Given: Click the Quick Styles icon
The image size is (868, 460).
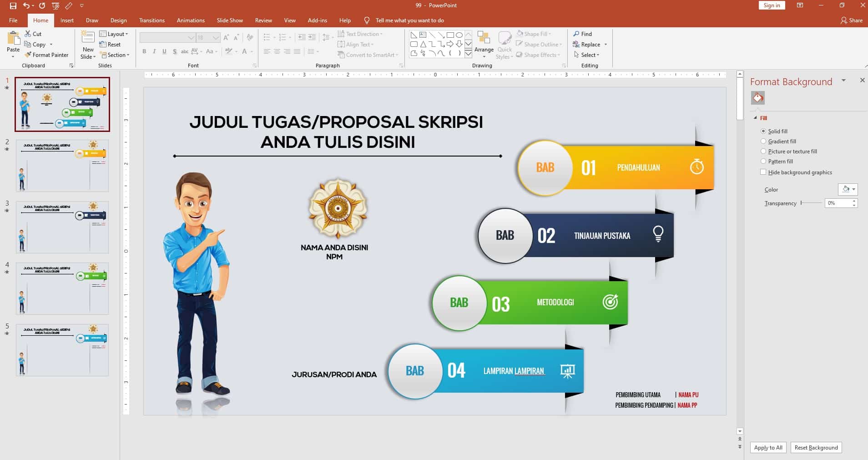Looking at the screenshot, I should point(505,44).
